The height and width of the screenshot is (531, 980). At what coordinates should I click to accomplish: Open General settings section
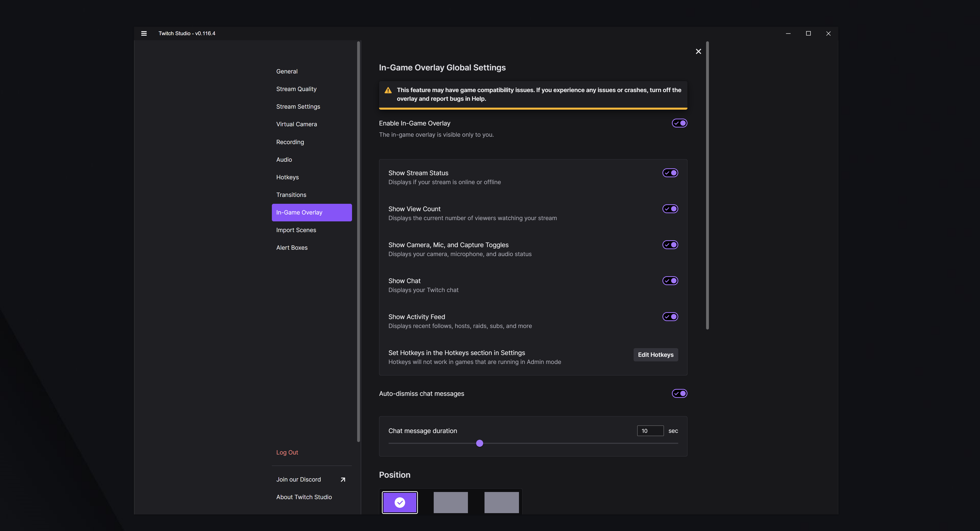(x=312, y=71)
